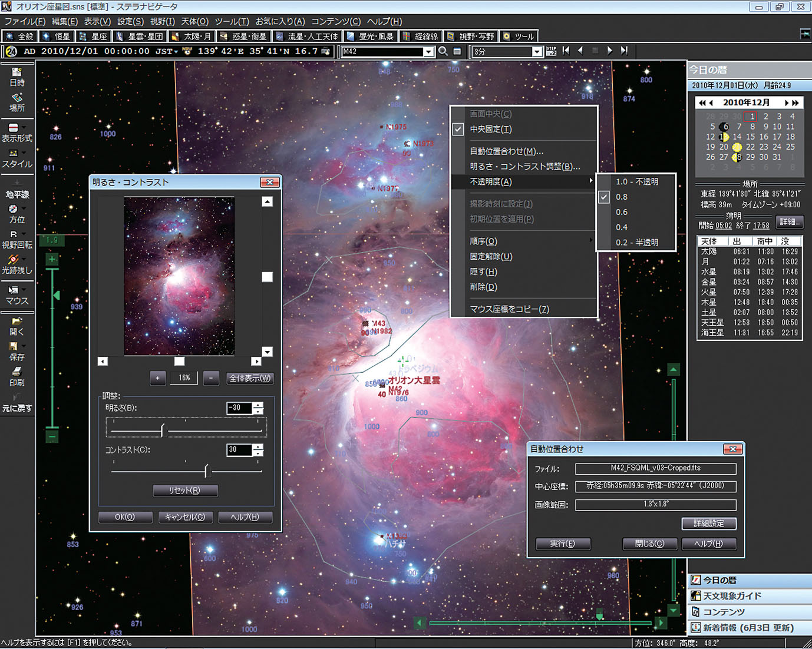Click the green up arrow on vertical scroll
The height and width of the screenshot is (649, 812).
(674, 369)
